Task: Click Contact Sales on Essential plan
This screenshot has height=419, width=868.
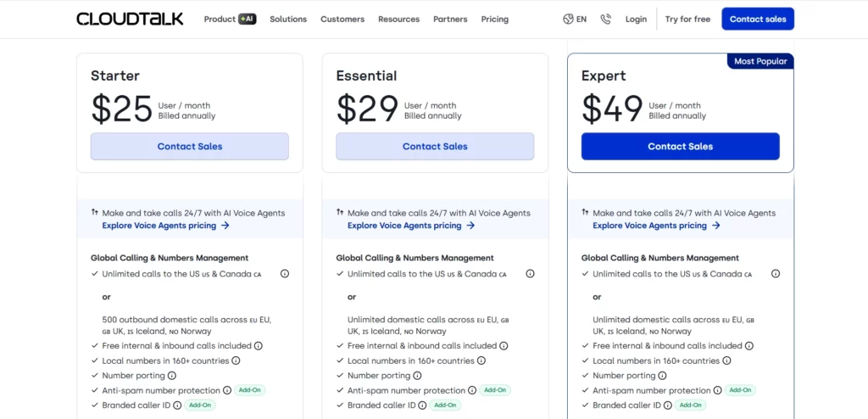Action: (x=435, y=147)
